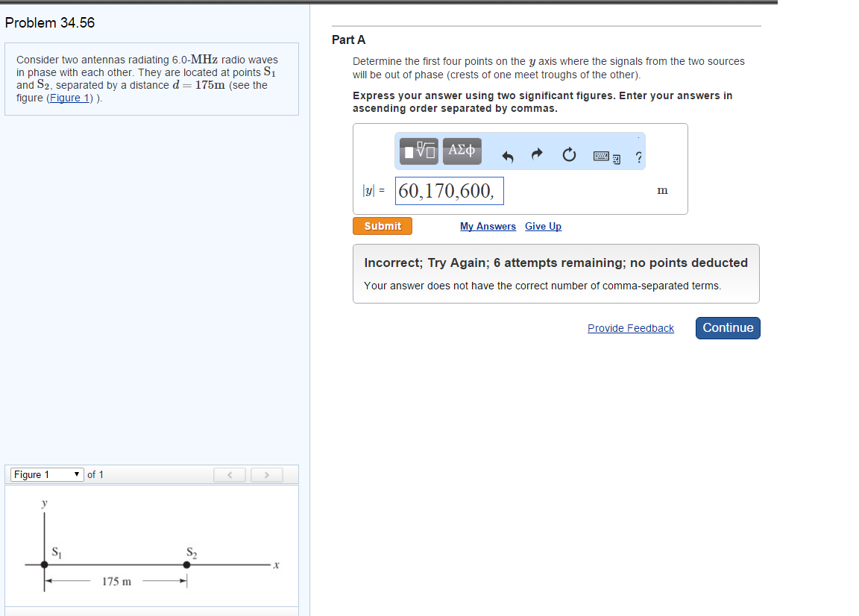Click the antenna diagram figure

152,546
